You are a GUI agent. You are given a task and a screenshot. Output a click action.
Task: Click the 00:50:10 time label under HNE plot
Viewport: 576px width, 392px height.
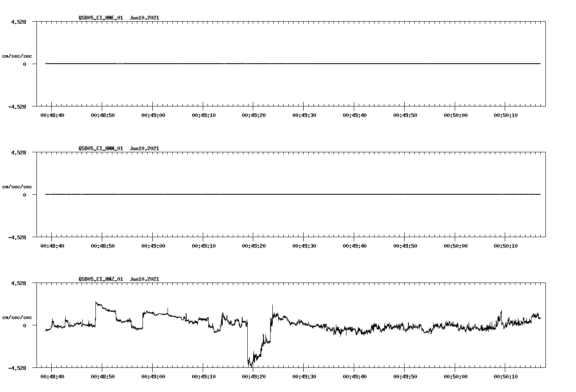(x=506, y=115)
